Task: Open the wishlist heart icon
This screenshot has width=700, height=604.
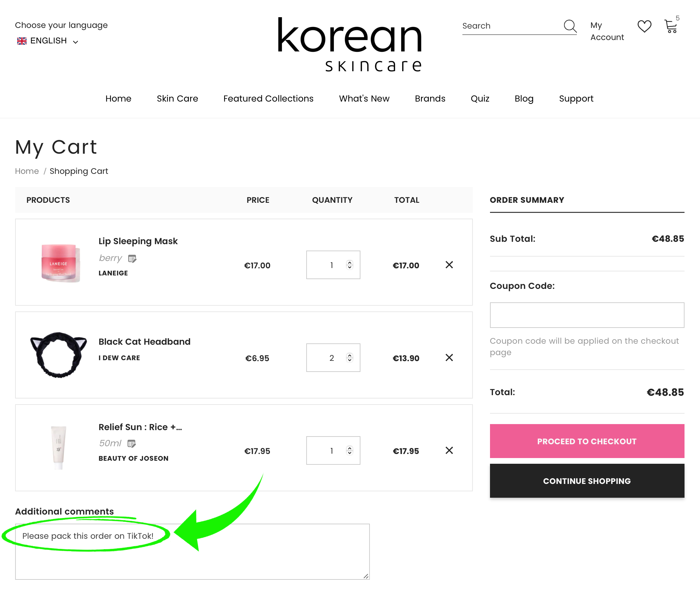Action: (x=644, y=26)
